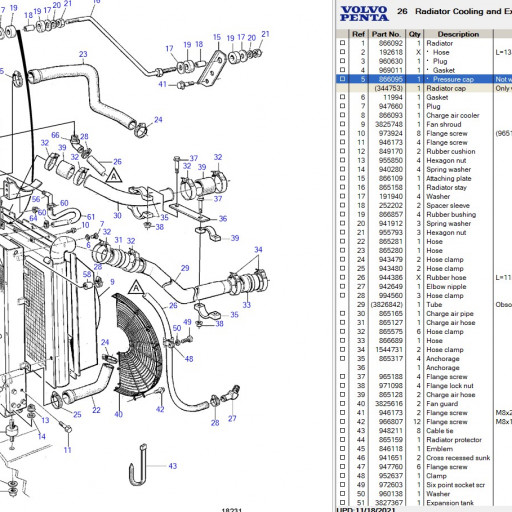This screenshot has width=512, height=512.
Task: Check the box beside Charge air cooler
Action: (342, 115)
